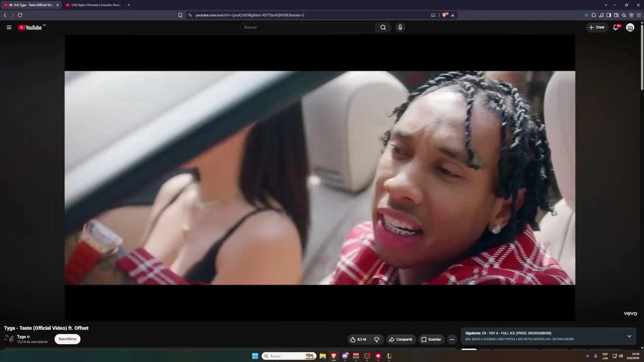This screenshot has height=362, width=644.
Task: Click the browser address bar URL
Action: pos(250,15)
